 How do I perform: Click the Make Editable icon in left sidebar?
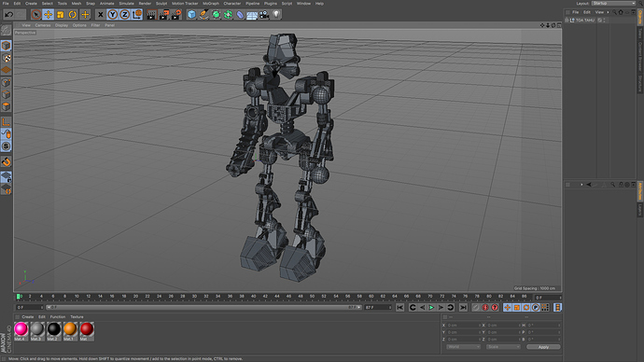pos(7,31)
